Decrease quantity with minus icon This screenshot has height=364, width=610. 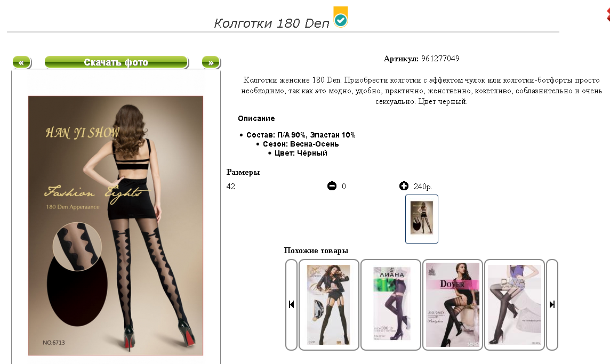pos(332,186)
